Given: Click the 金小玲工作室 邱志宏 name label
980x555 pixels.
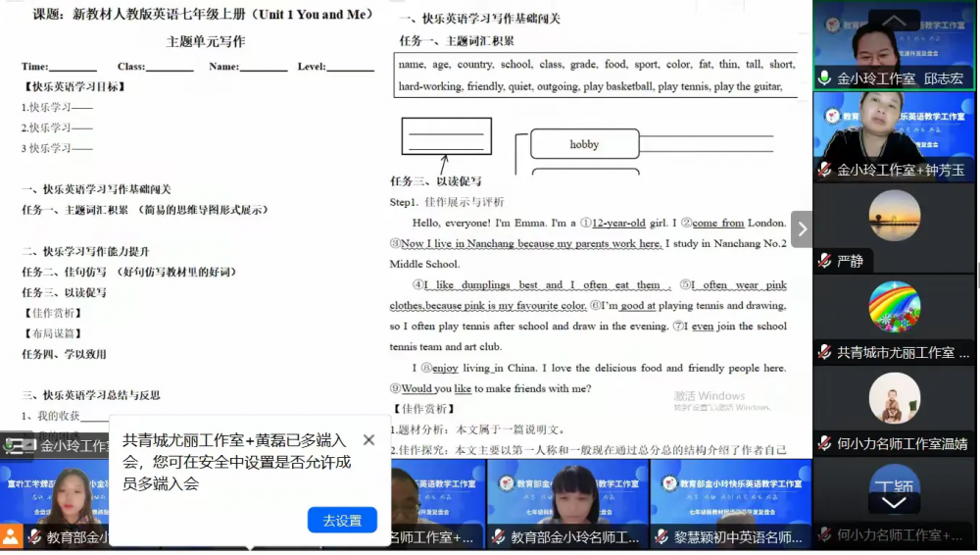Looking at the screenshot, I should point(900,78).
